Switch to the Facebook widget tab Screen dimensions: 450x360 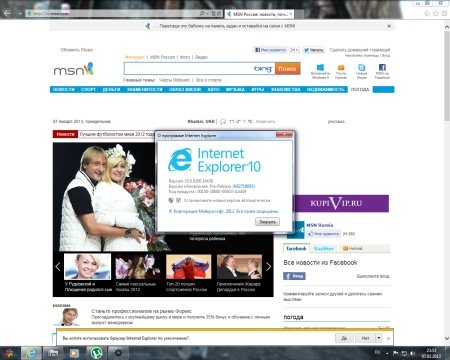pos(296,248)
